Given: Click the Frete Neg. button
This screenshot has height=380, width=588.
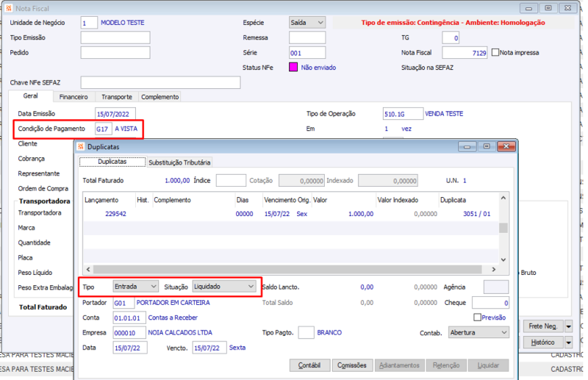Looking at the screenshot, I should (x=543, y=326).
